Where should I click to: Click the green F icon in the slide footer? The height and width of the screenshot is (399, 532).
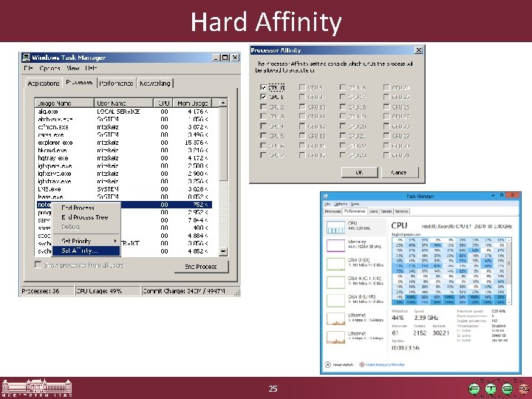474,389
